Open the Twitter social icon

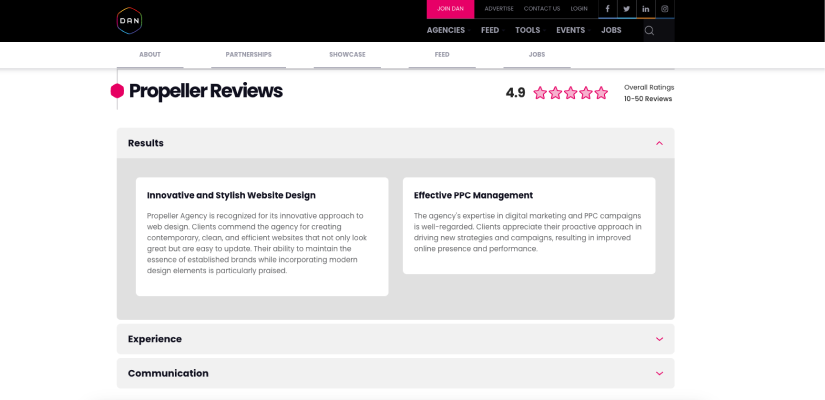pyautogui.click(x=627, y=9)
